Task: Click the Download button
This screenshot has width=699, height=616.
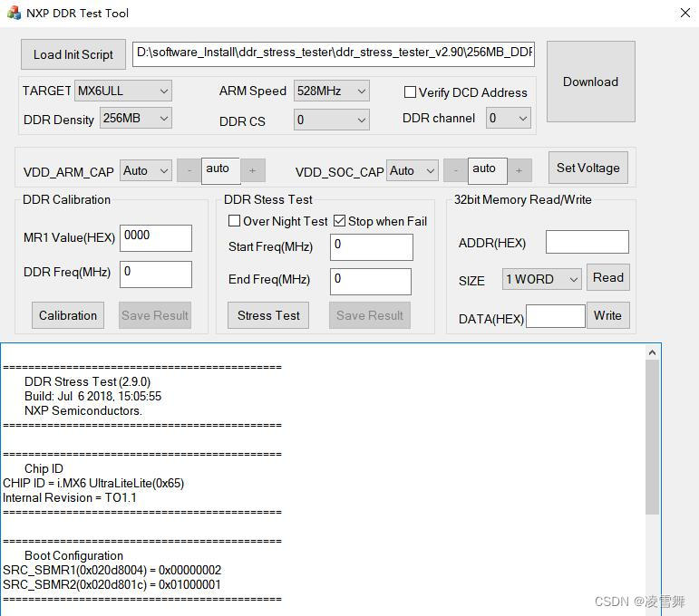Action: [x=591, y=82]
